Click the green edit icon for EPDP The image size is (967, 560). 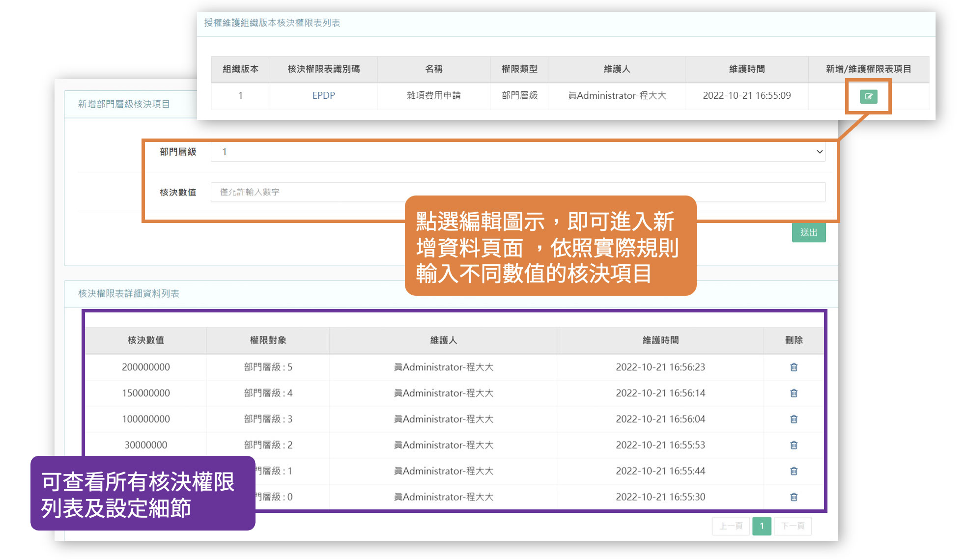coord(868,96)
